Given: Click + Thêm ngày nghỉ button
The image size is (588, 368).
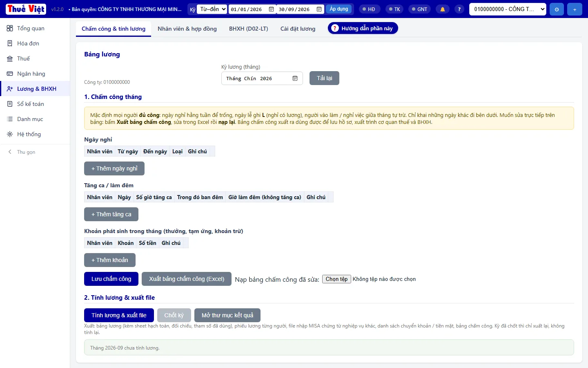Looking at the screenshot, I should coord(114,168).
